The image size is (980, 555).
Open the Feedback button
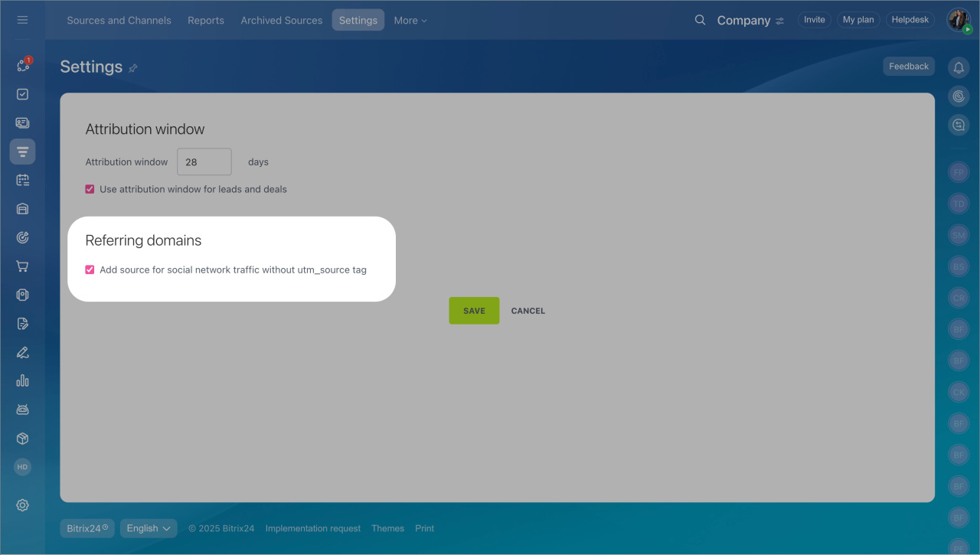909,67
